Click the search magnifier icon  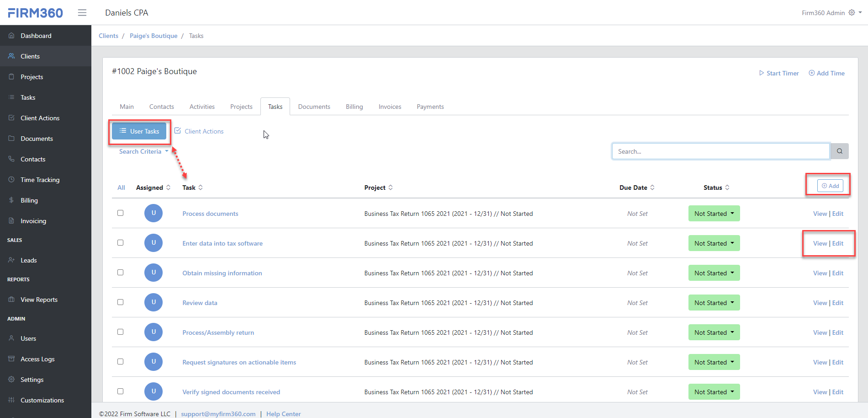[839, 151]
